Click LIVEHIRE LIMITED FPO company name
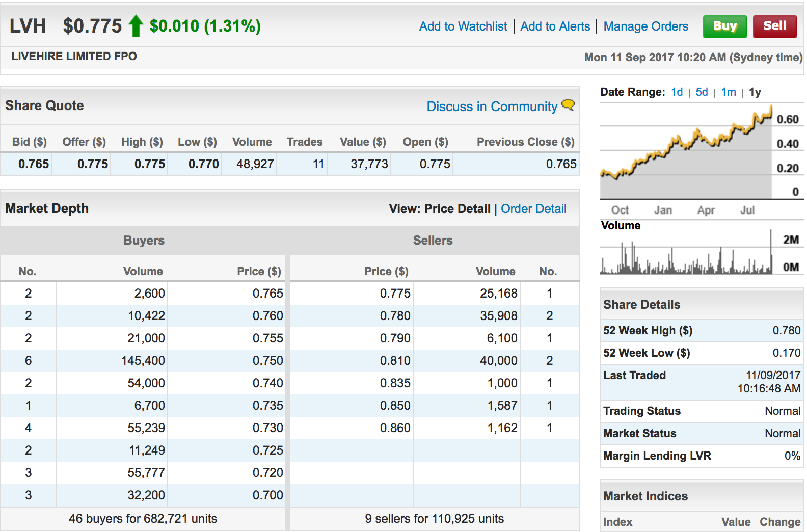The image size is (807, 532). (74, 57)
